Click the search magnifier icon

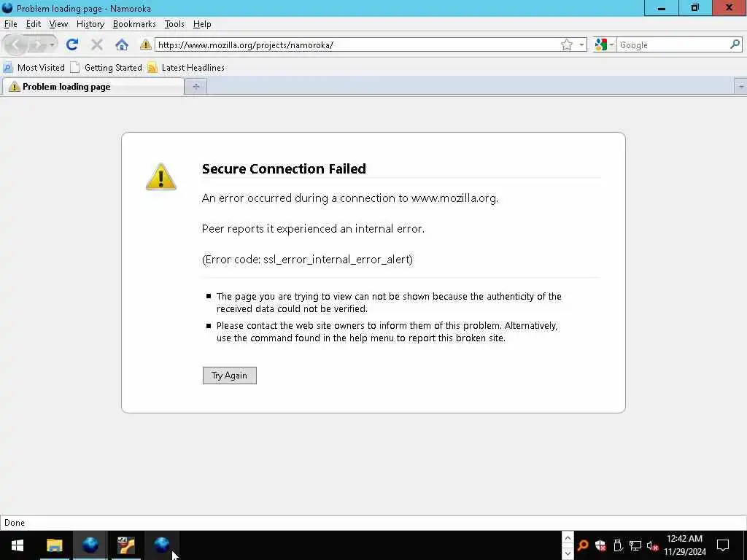(x=735, y=44)
